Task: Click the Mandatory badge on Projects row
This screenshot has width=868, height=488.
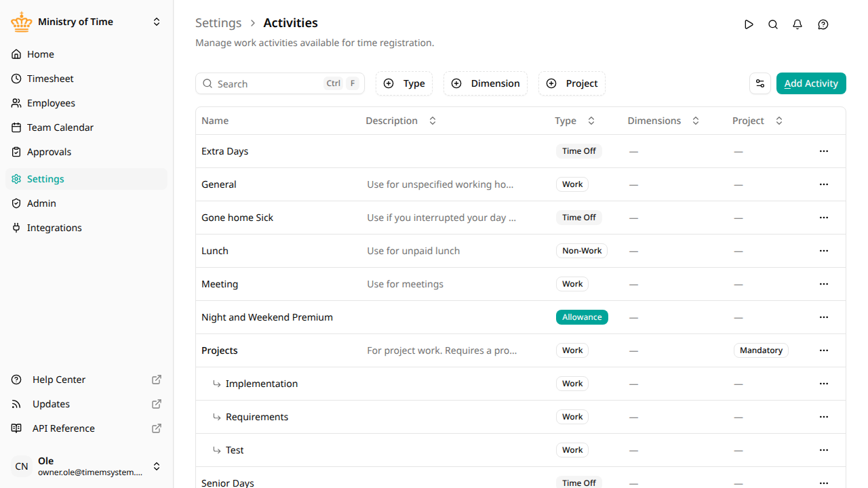Action: (761, 350)
